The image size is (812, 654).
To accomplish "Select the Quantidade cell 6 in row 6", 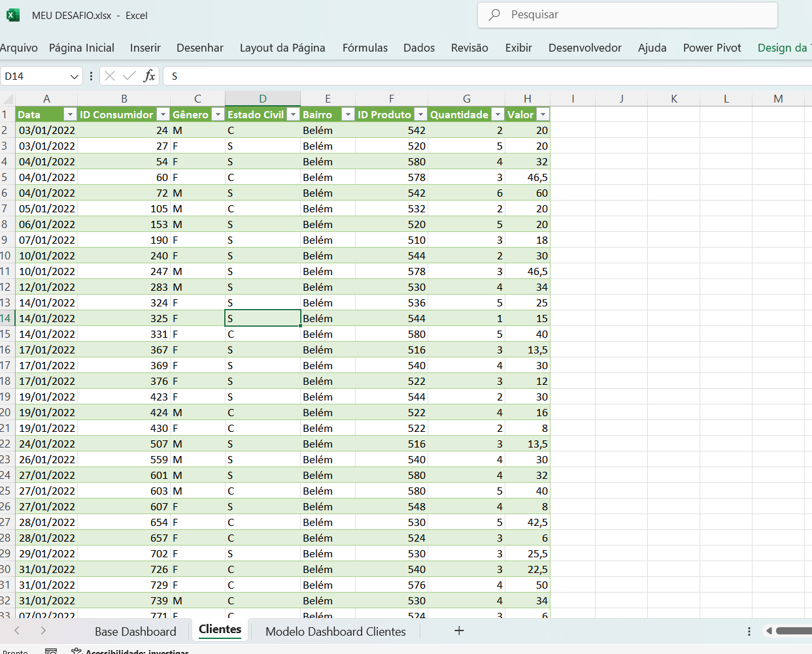I will click(466, 193).
